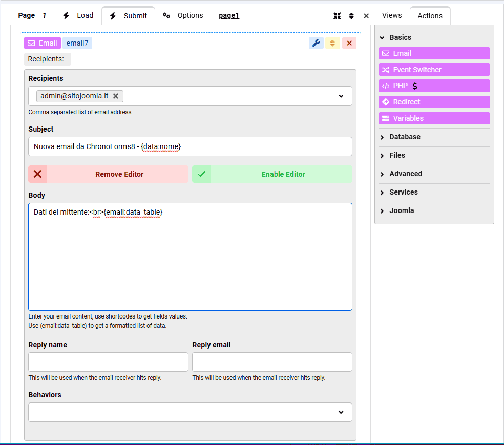The height and width of the screenshot is (445, 504).
Task: Open the Views tab
Action: [392, 15]
